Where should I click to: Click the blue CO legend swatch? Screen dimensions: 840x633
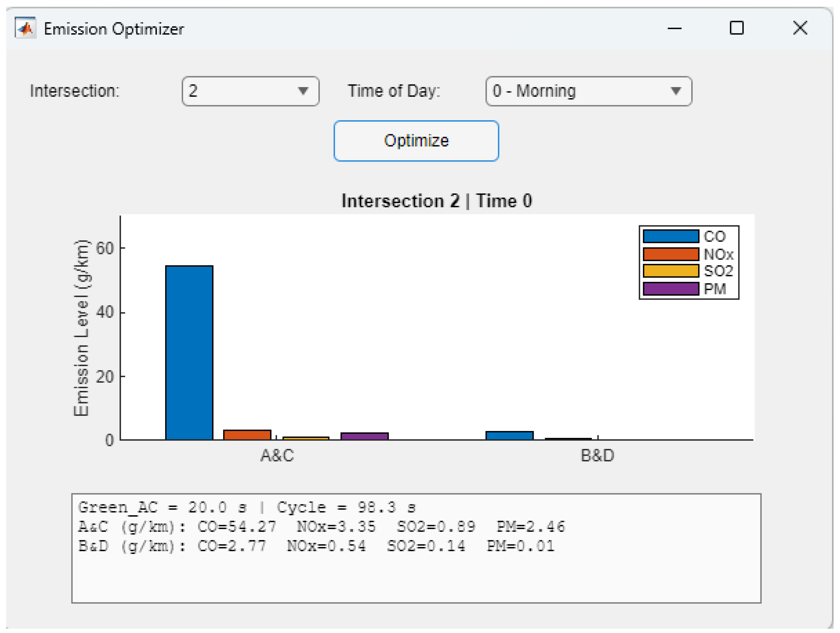point(671,236)
